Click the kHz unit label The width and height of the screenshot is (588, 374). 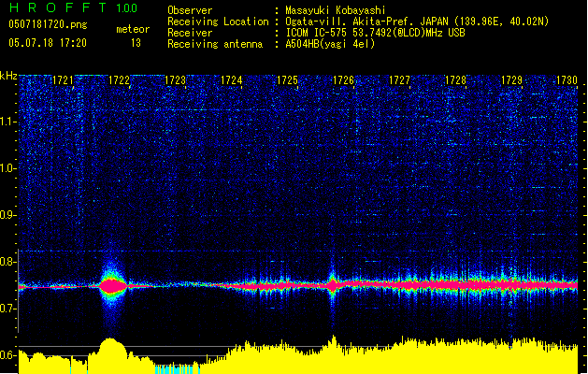[8, 76]
